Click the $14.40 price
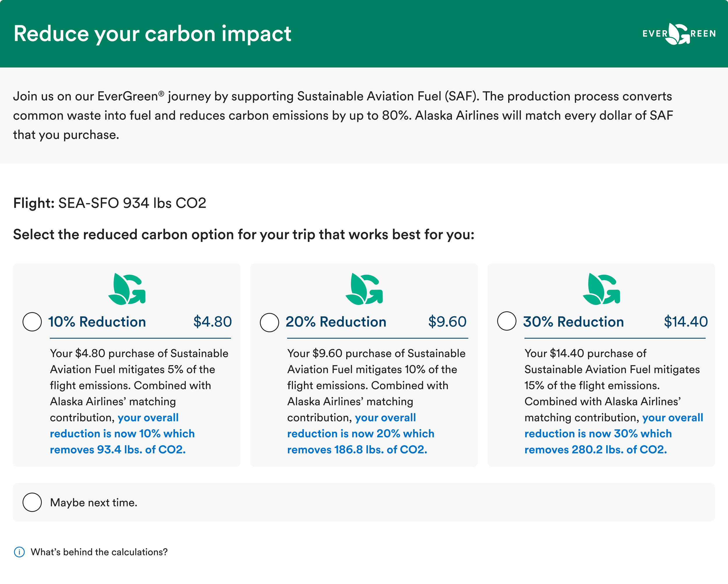Screen dimensions: 728x584 (686, 322)
